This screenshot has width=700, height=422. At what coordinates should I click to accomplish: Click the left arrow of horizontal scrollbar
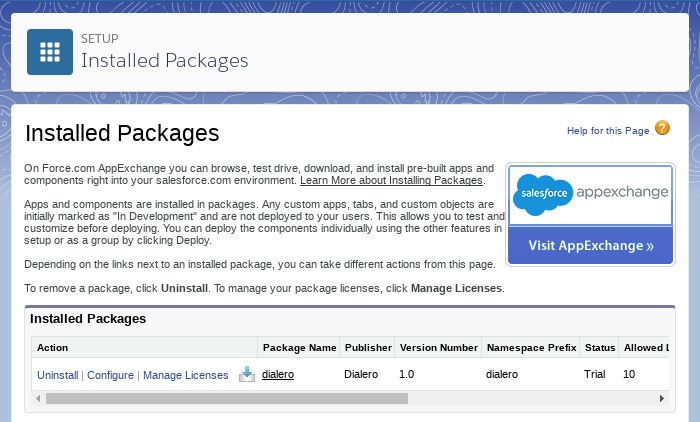coord(38,398)
